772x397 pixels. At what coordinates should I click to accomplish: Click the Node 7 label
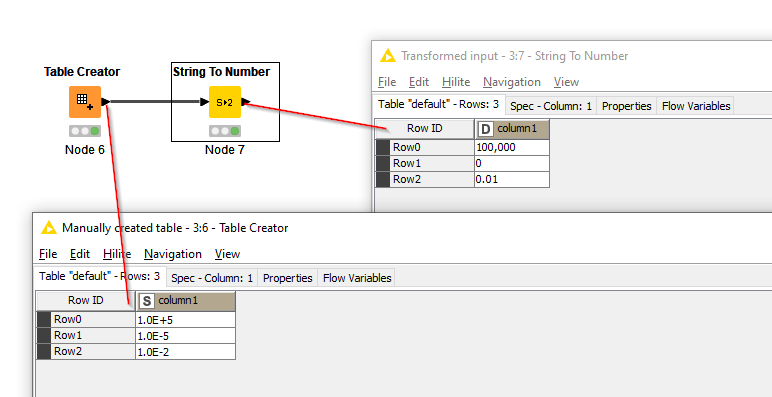[x=225, y=150]
